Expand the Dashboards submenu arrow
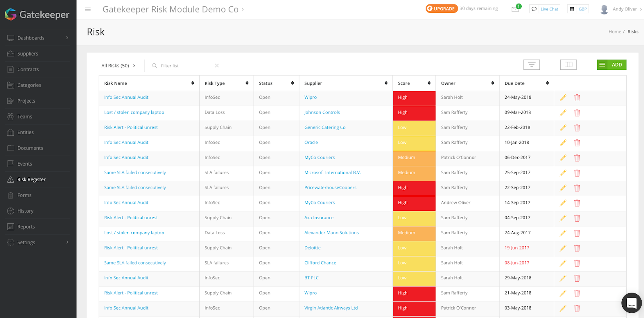644x318 pixels. [x=67, y=38]
